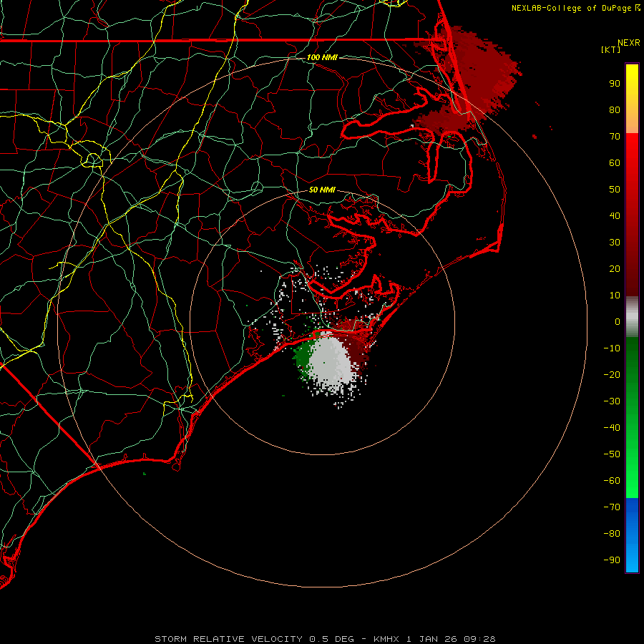Screen dimensions: 644x644
Task: Pick the yellow top segment of the color bar
Action: coord(632,78)
